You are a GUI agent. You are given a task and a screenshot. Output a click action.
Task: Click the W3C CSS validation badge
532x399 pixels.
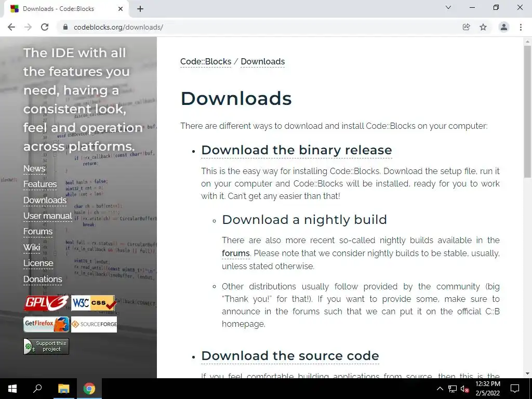pos(94,303)
